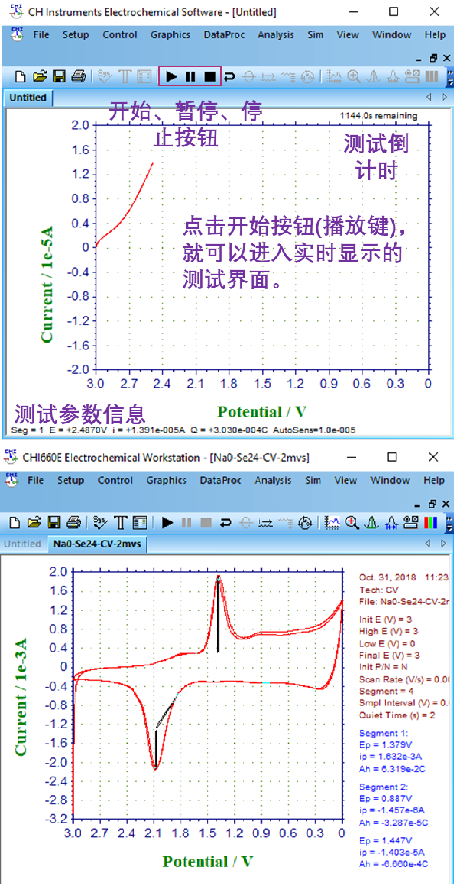Open Analysis menu in CHI660E window
454x885 pixels.
273,480
